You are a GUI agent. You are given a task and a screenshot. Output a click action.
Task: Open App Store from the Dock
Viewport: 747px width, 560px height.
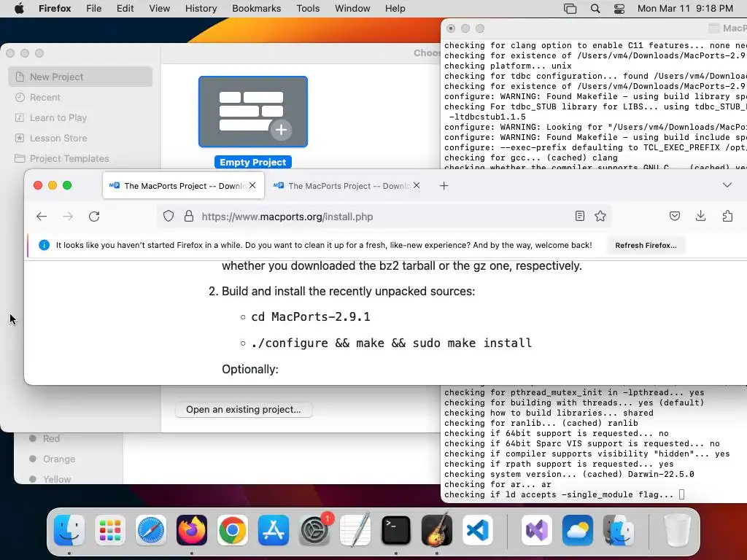pos(274,530)
